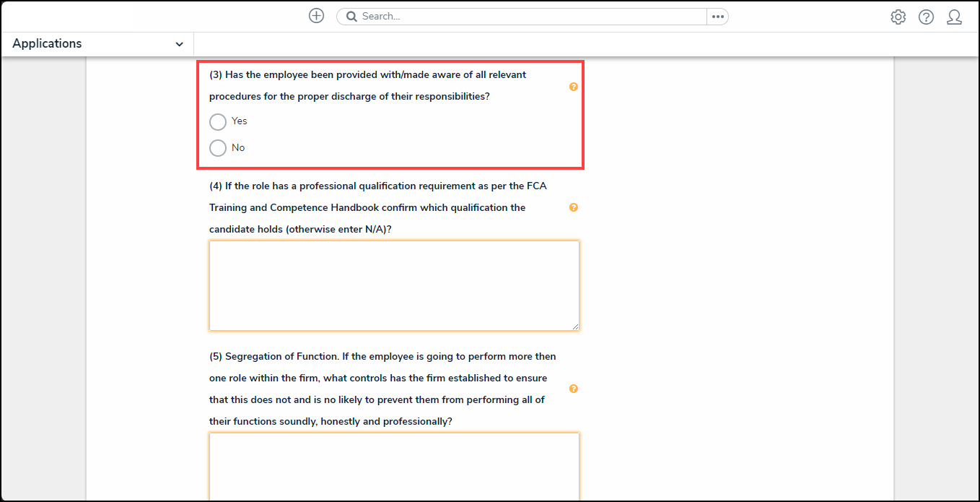Open the top bar Help question mark

[926, 17]
